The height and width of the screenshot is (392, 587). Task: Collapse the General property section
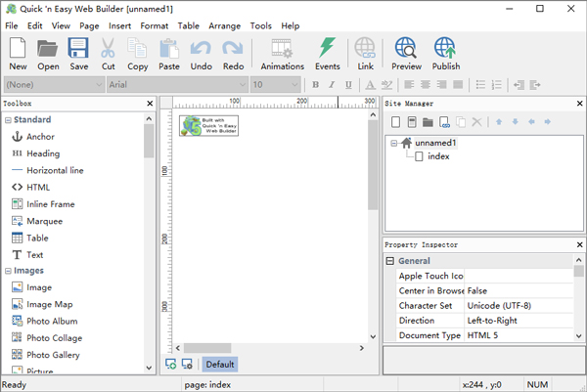point(389,261)
